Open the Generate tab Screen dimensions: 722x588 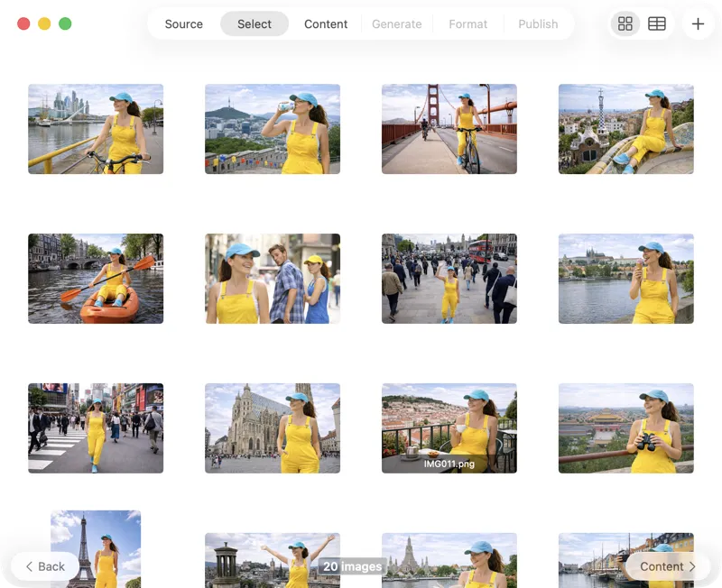pos(396,24)
